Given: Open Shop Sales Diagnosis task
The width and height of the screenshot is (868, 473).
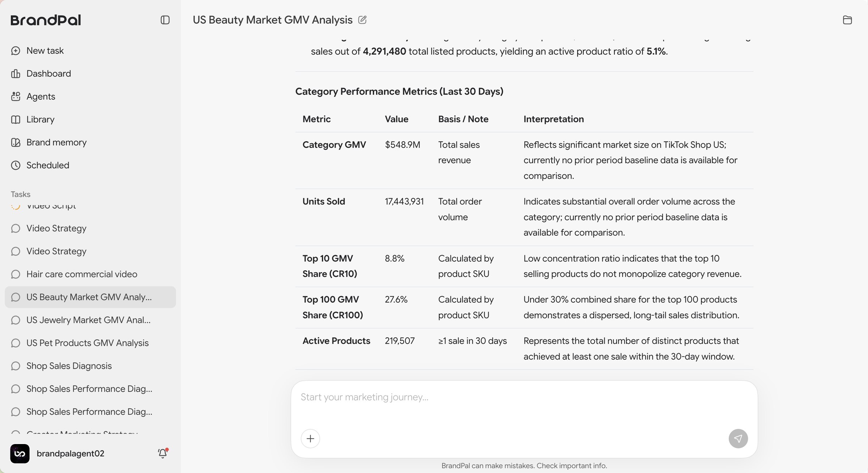Looking at the screenshot, I should coord(90,366).
